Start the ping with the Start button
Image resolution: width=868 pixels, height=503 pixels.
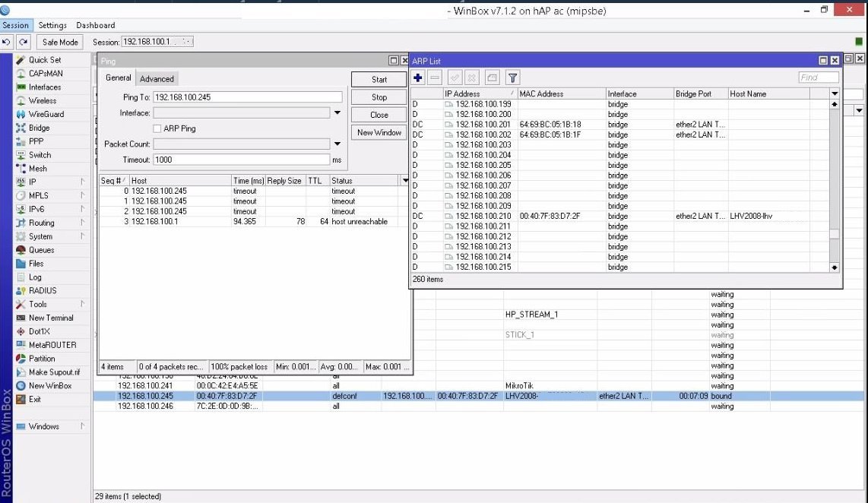[379, 80]
